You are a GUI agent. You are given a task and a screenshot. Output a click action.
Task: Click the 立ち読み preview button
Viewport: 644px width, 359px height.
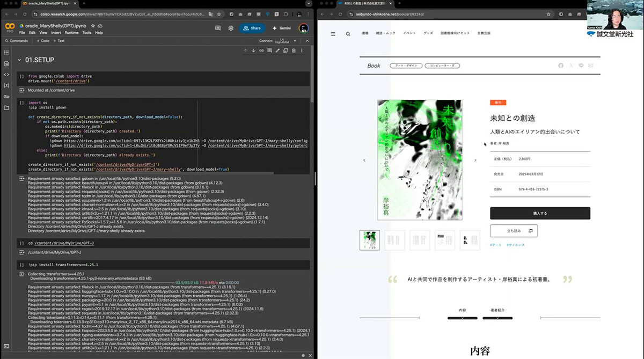[x=514, y=231]
